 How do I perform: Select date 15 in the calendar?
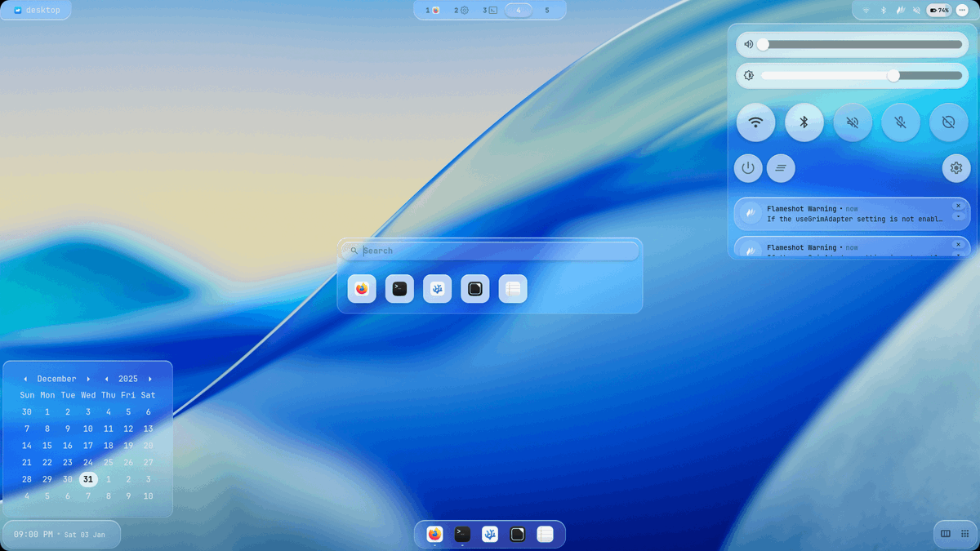47,446
